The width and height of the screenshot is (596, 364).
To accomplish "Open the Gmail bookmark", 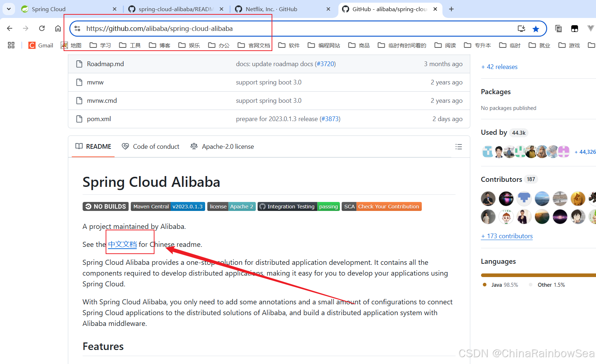I will [41, 45].
